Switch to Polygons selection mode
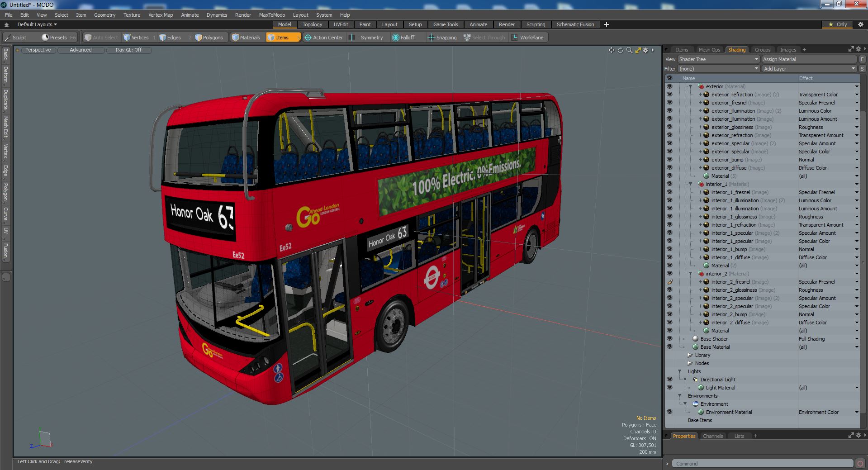Image resolution: width=868 pixels, height=470 pixels. click(x=209, y=38)
